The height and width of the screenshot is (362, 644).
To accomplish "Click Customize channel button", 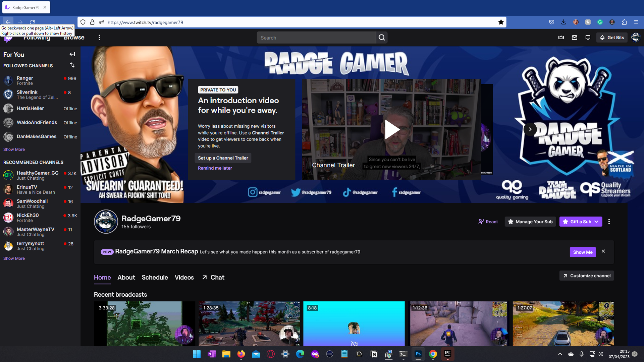I will (x=587, y=276).
